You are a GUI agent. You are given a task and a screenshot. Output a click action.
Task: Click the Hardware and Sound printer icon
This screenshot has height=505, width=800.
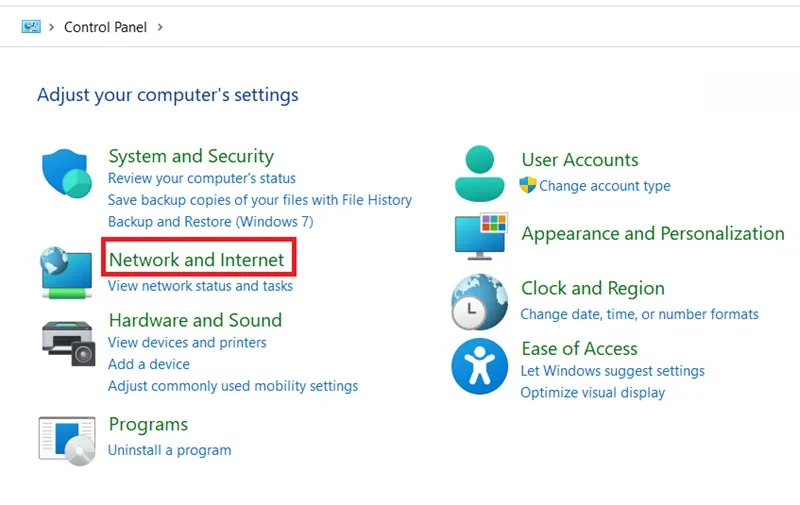tap(68, 343)
